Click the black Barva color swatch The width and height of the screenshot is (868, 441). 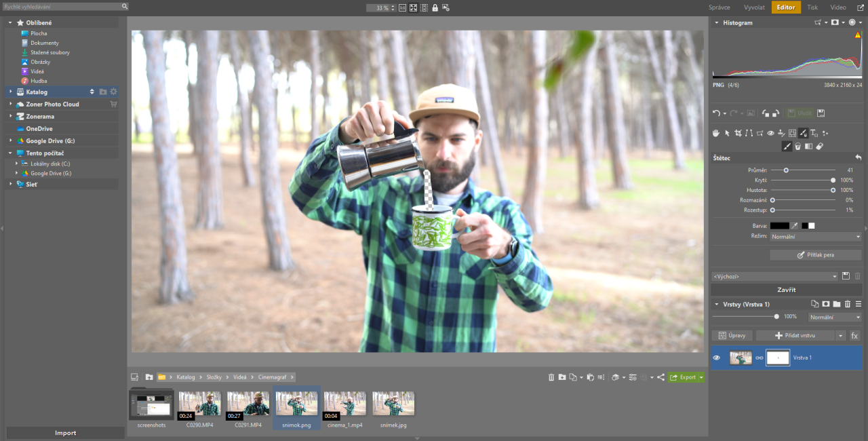779,225
